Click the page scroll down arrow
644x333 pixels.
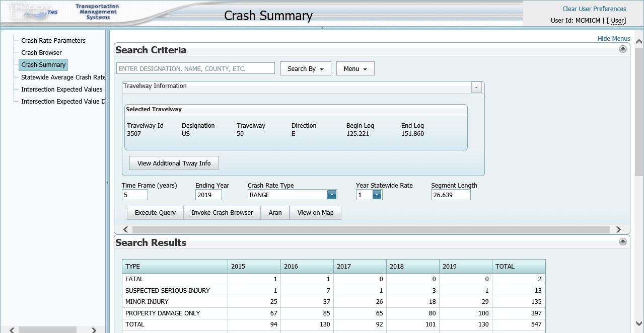pos(639,324)
